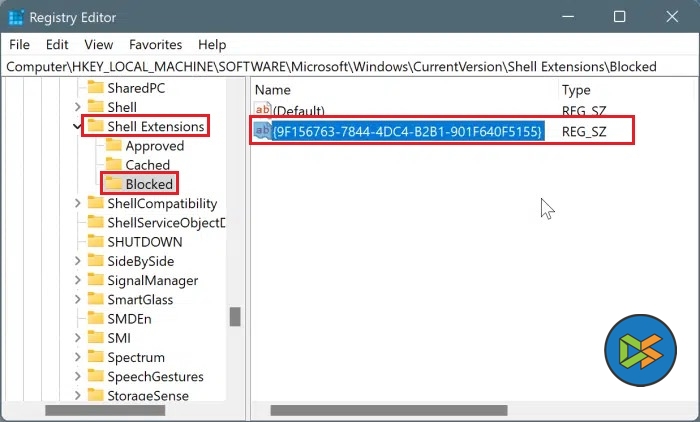Open the Edit menu

(57, 45)
